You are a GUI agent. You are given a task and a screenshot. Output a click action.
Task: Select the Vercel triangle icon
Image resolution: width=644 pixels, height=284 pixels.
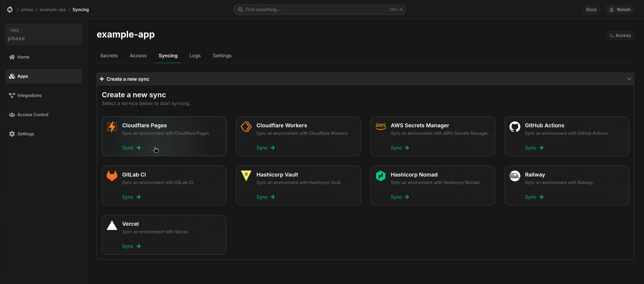click(x=112, y=225)
